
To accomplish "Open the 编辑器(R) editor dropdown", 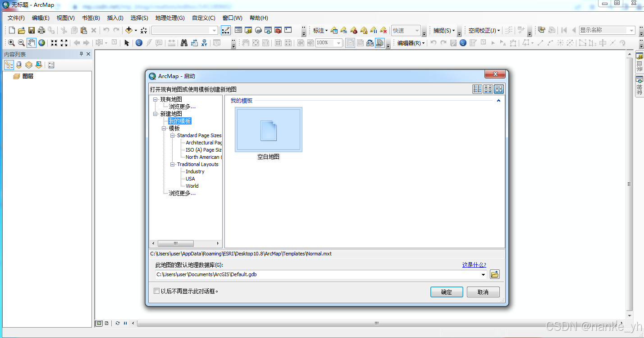I will point(411,43).
